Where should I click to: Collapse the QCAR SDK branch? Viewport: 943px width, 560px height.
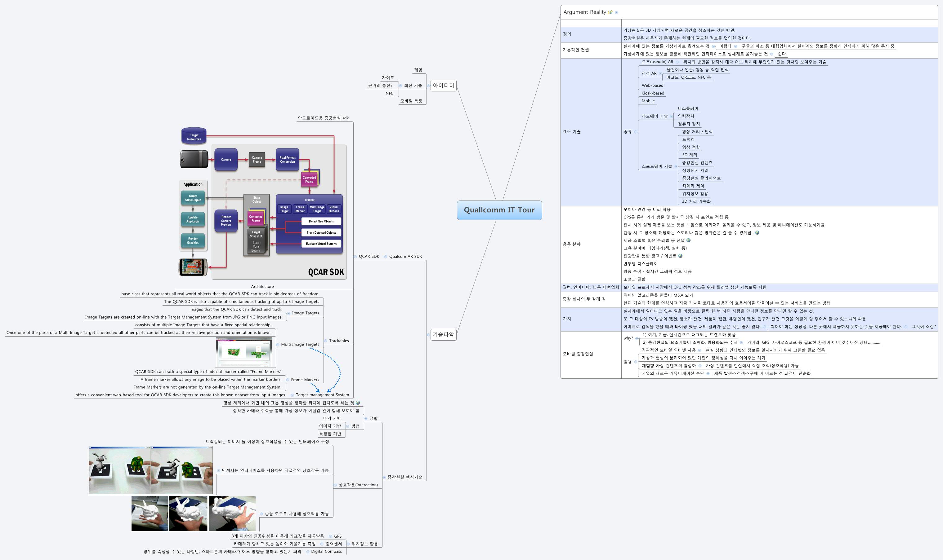[355, 257]
